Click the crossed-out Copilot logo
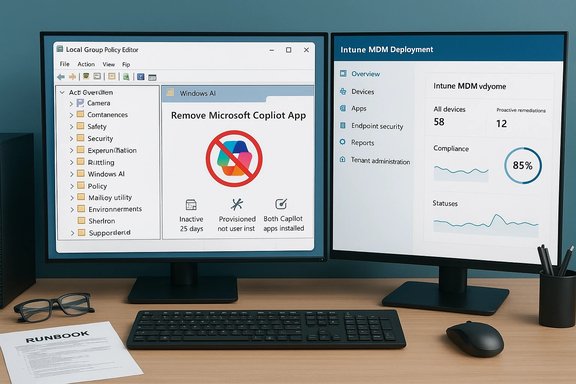The image size is (576, 384). point(234,159)
